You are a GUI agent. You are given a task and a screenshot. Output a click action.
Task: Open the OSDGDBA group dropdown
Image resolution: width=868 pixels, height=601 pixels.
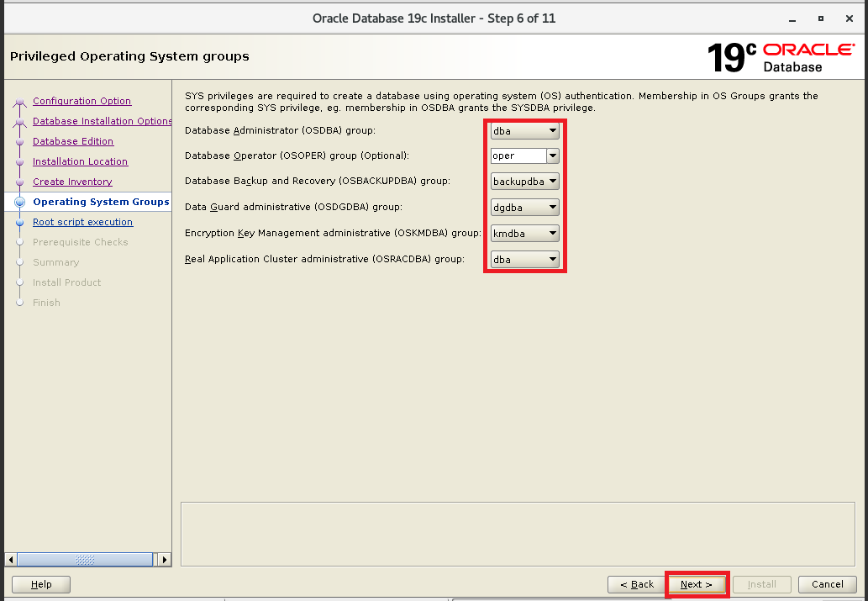[525, 207]
